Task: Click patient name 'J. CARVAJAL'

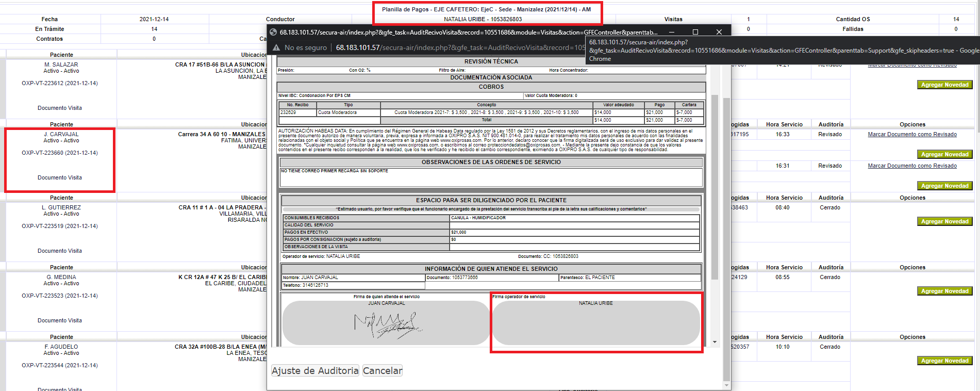Action: 61,134
